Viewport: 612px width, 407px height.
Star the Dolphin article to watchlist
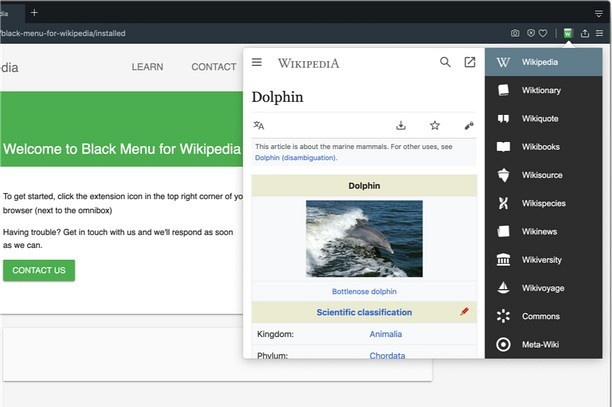click(435, 125)
